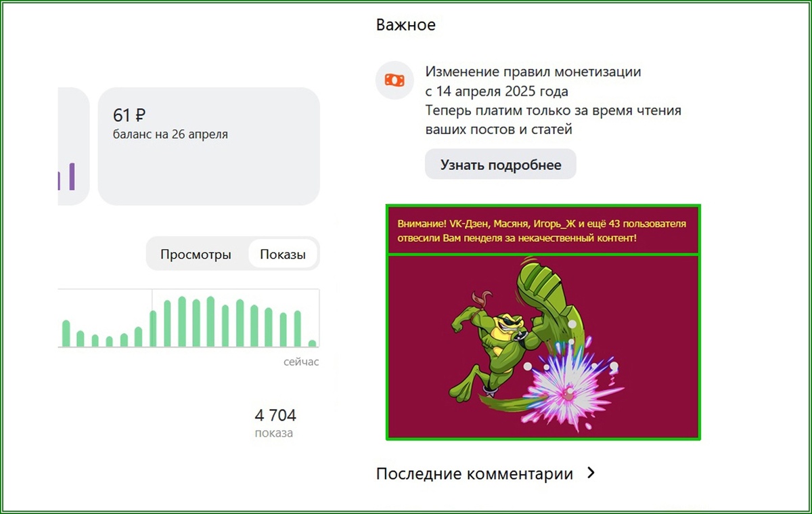This screenshot has height=514, width=812.
Task: Click the "Важное" section heading
Action: pyautogui.click(x=406, y=25)
